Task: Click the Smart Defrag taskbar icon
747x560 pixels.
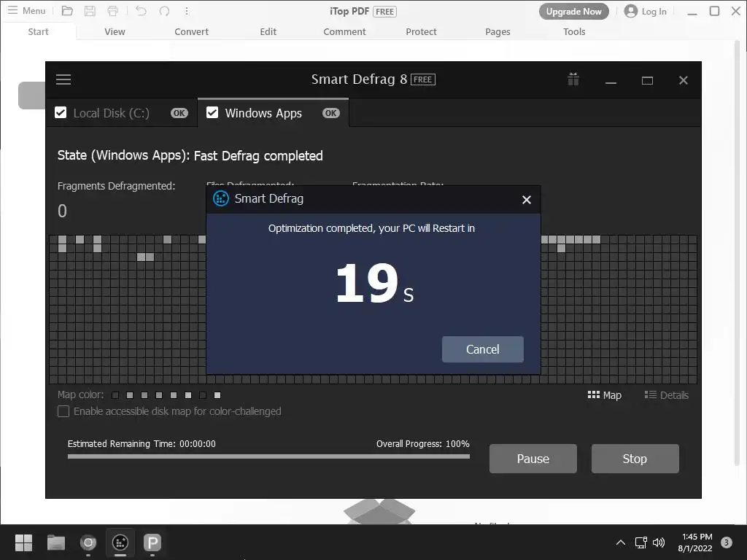Action: point(120,542)
